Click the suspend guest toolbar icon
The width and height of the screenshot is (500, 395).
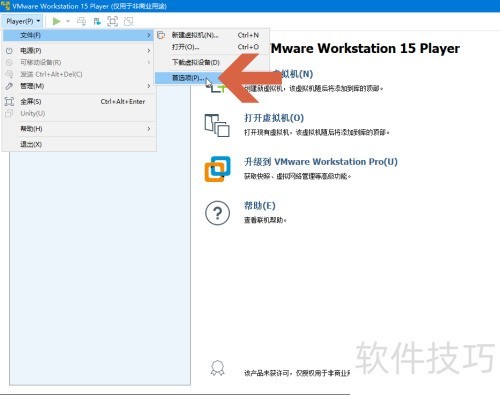click(97, 22)
